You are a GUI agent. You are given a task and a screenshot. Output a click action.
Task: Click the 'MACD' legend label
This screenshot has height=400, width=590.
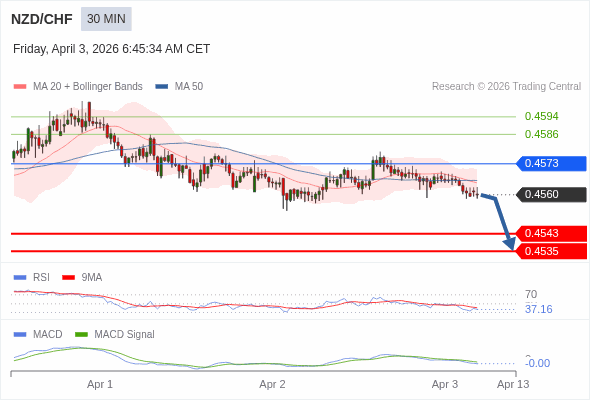pyautogui.click(x=48, y=335)
